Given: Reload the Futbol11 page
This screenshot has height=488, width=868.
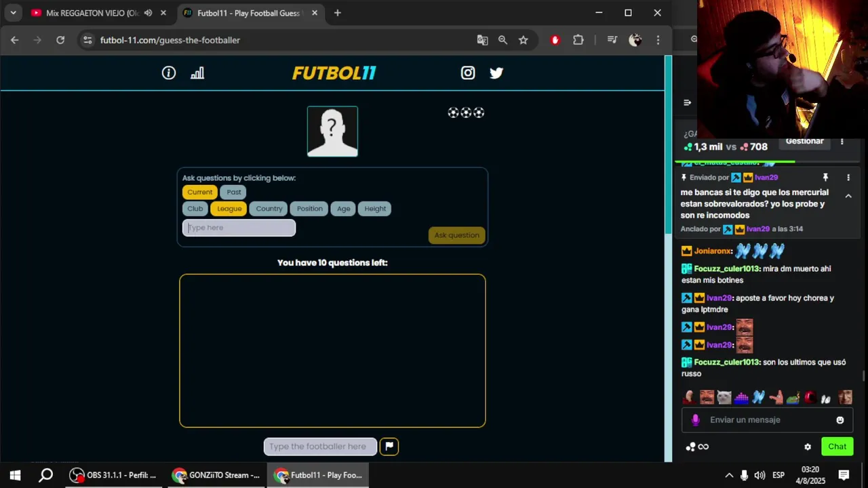Looking at the screenshot, I should [x=60, y=40].
